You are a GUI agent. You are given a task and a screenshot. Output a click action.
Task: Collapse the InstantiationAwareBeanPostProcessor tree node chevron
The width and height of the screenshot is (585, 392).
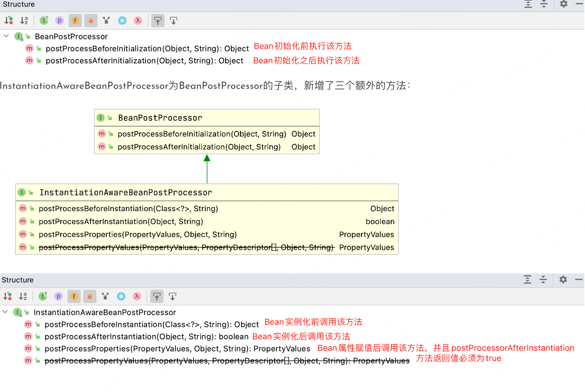tap(5, 312)
